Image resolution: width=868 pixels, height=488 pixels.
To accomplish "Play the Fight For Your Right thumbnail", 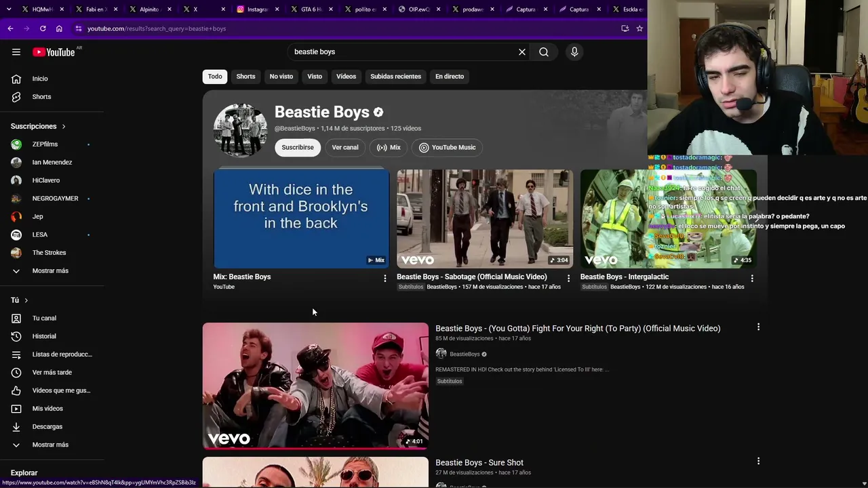I will (x=315, y=386).
